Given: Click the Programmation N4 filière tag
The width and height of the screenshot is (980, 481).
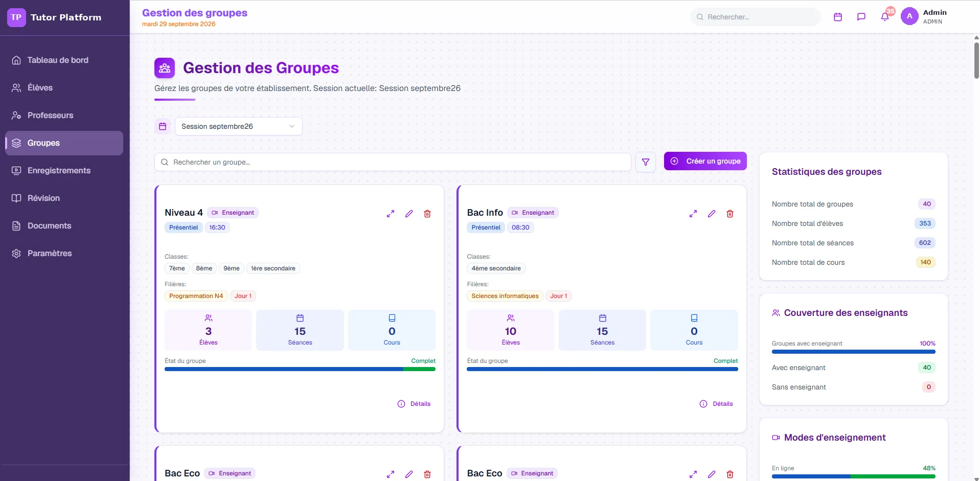Looking at the screenshot, I should [196, 296].
